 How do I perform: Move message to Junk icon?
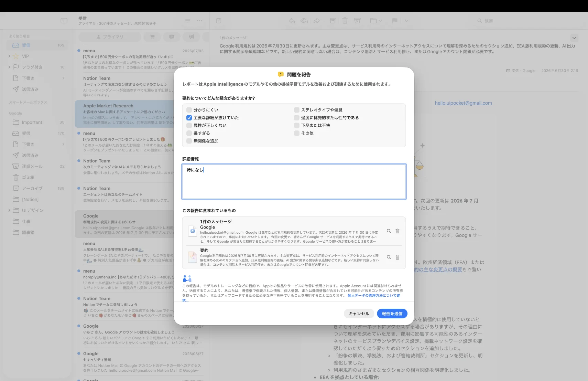point(357,21)
